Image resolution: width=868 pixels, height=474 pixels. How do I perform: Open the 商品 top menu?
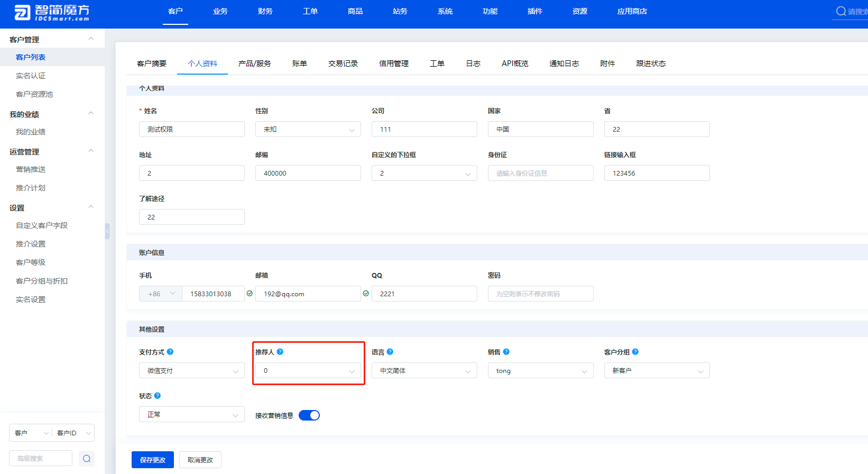pos(355,11)
